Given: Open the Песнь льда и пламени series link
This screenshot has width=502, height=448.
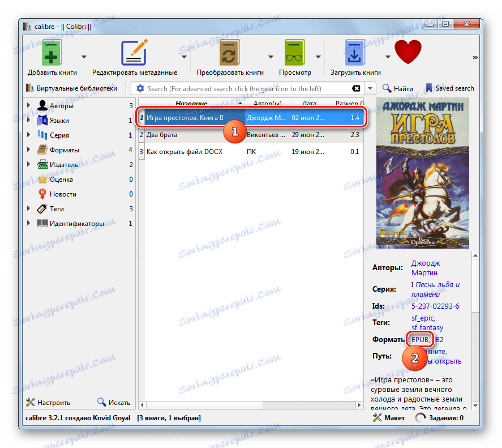Looking at the screenshot, I should (435, 289).
